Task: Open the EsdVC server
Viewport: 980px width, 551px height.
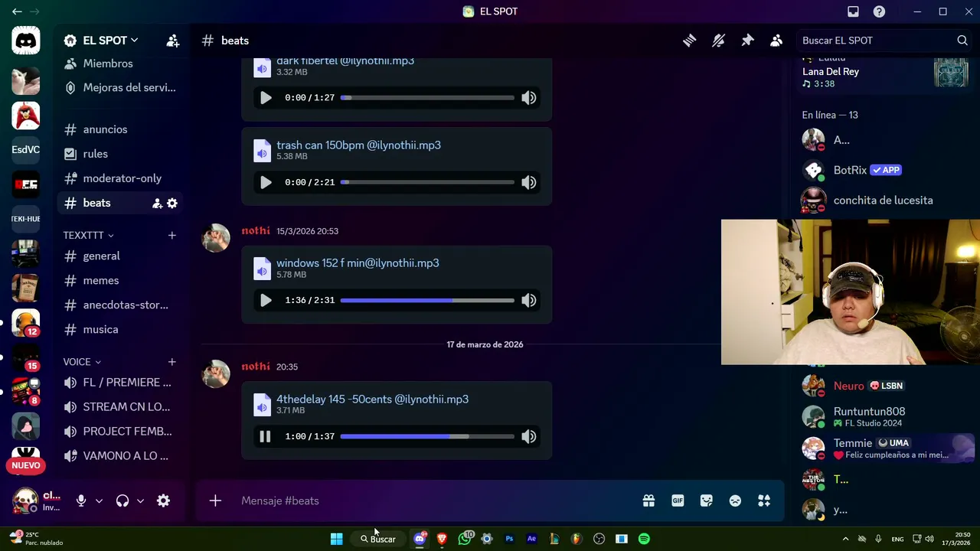Action: coord(25,149)
